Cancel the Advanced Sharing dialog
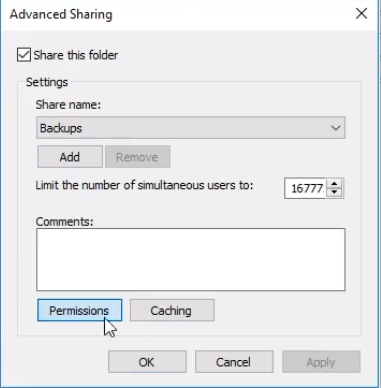 coord(234,362)
